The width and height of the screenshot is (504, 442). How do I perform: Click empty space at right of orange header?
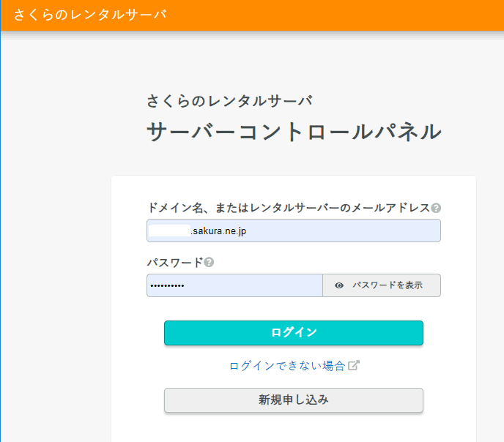pyautogui.click(x=366, y=15)
